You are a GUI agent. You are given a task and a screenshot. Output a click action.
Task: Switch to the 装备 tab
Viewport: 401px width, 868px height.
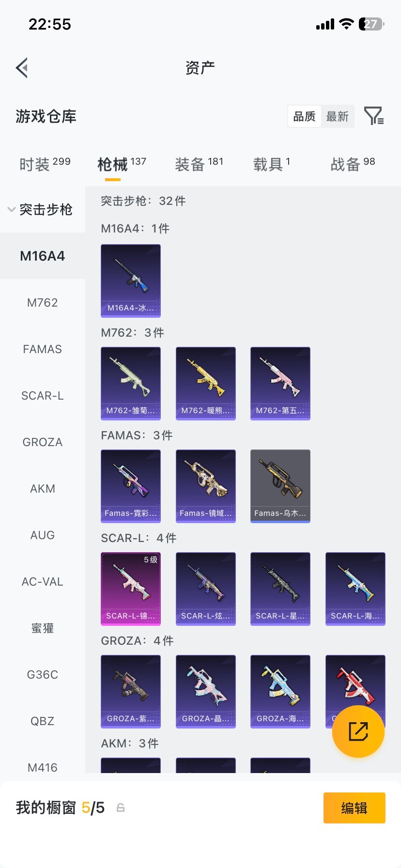click(199, 164)
